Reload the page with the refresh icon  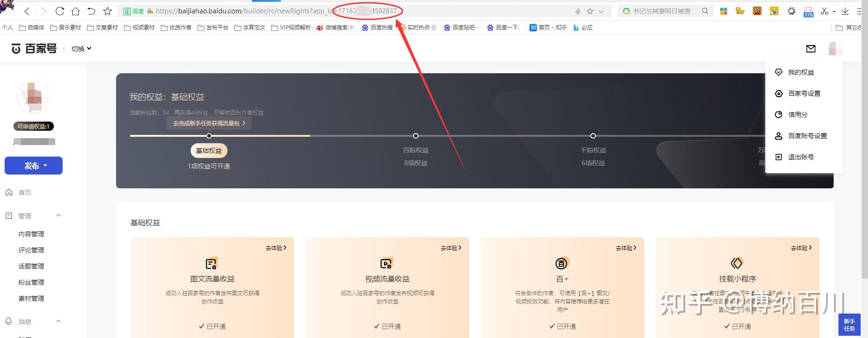click(x=60, y=11)
